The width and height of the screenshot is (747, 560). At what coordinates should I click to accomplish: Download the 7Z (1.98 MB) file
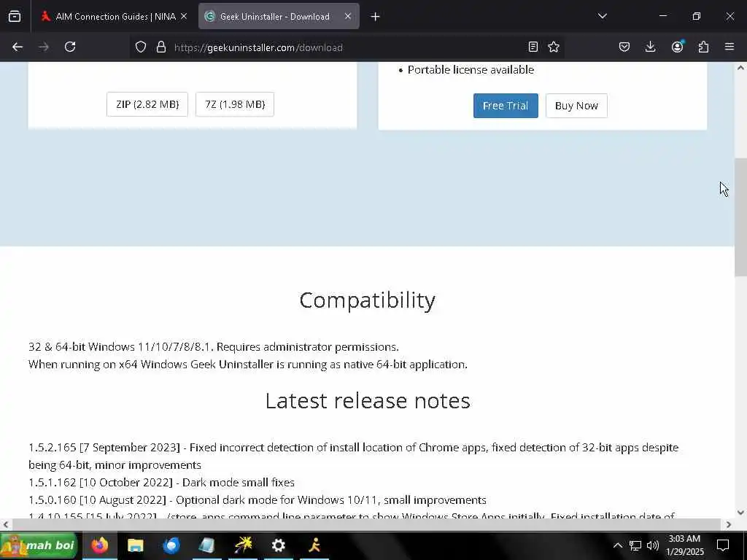click(235, 104)
